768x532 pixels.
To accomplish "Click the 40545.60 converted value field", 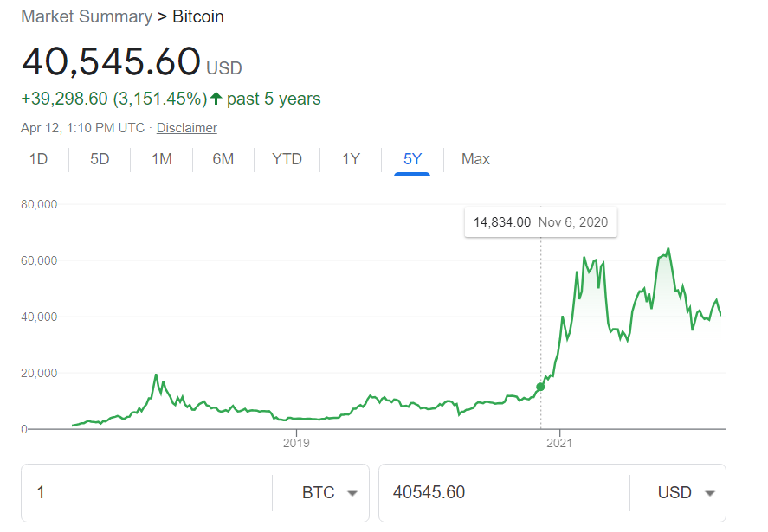I will [502, 493].
